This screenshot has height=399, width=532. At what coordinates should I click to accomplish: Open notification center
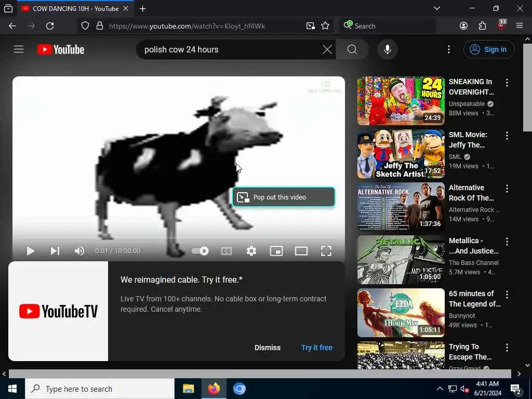point(516,389)
